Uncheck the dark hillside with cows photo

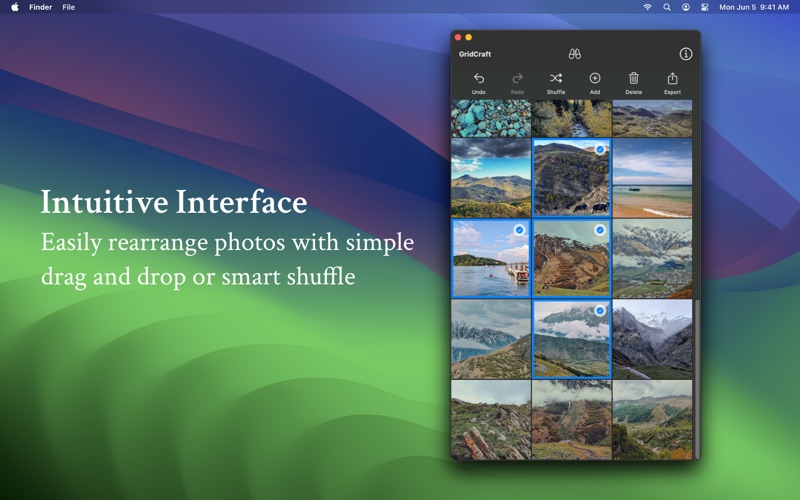(x=600, y=149)
